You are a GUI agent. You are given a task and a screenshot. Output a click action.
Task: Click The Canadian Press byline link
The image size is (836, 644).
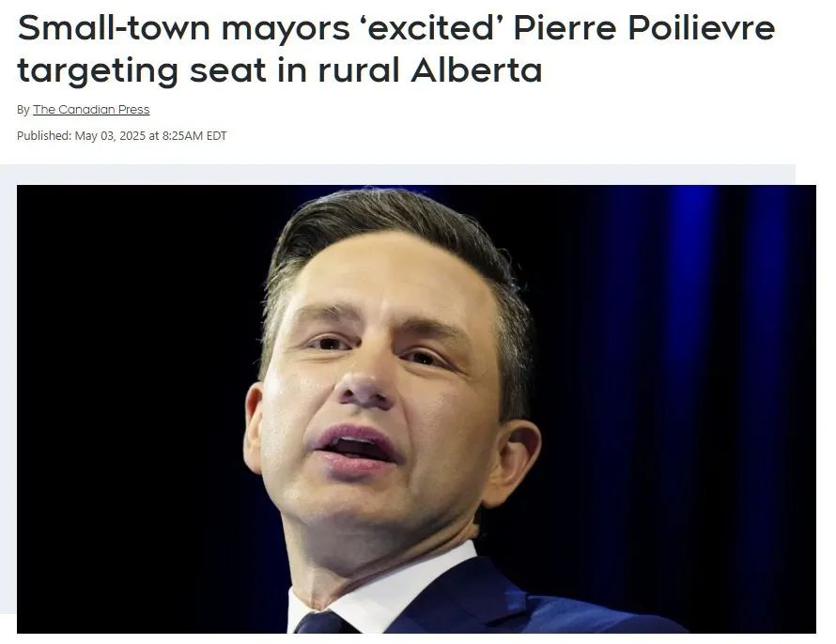pyautogui.click(x=91, y=110)
